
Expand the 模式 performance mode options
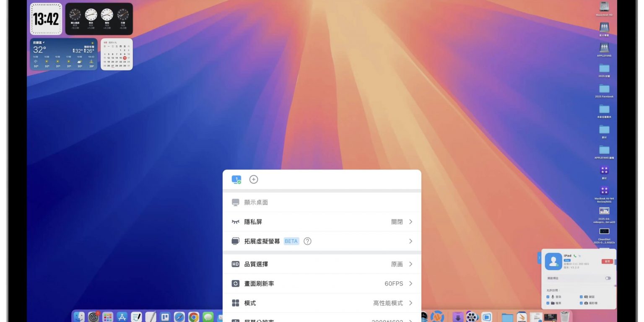[x=322, y=303]
